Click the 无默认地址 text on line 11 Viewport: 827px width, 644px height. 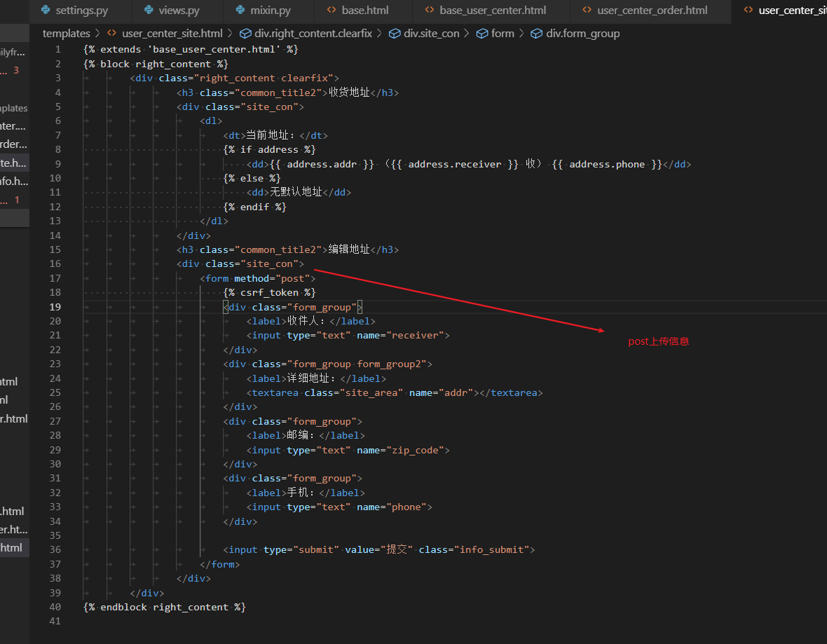coord(296,192)
